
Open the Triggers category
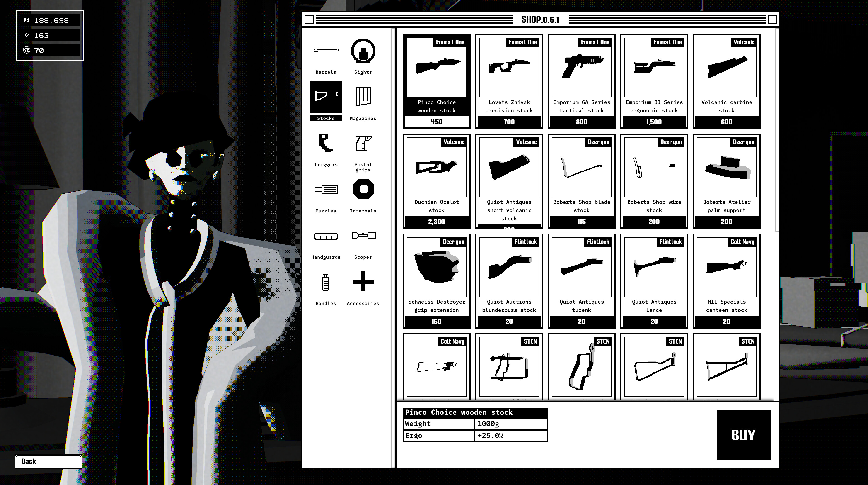coord(326,148)
